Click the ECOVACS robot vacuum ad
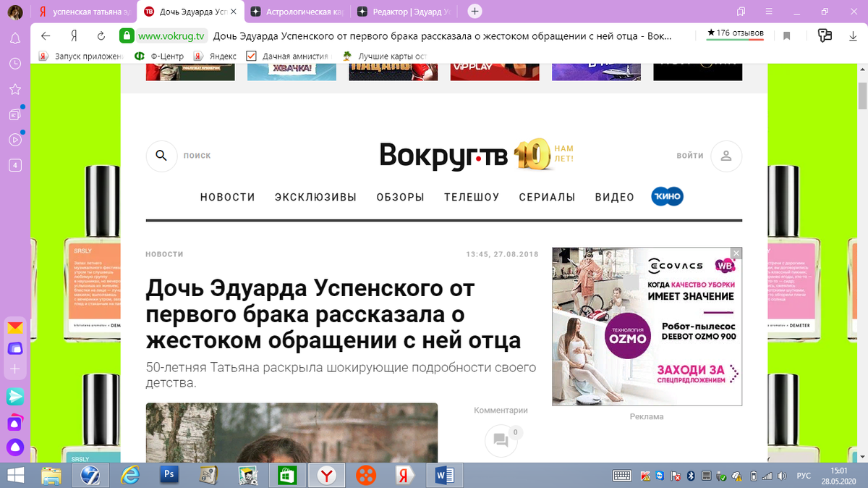 647,326
